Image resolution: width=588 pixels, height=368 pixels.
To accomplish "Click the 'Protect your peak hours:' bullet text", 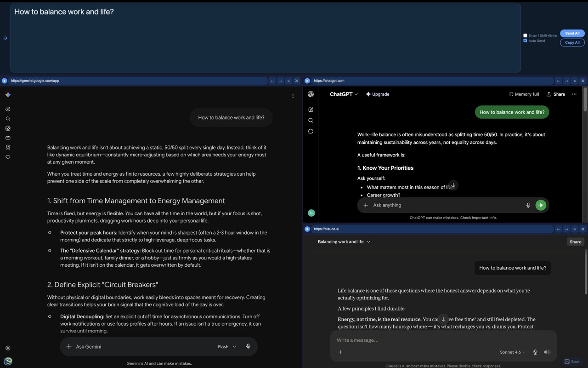I will point(89,233).
